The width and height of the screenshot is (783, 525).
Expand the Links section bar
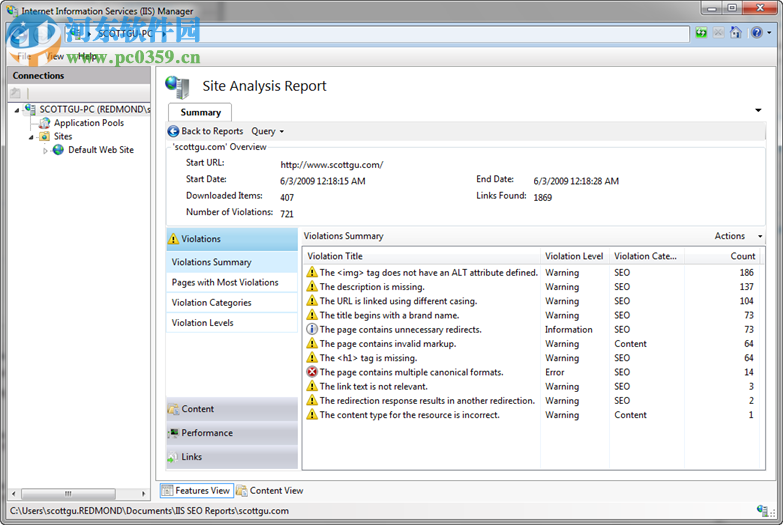[x=232, y=457]
